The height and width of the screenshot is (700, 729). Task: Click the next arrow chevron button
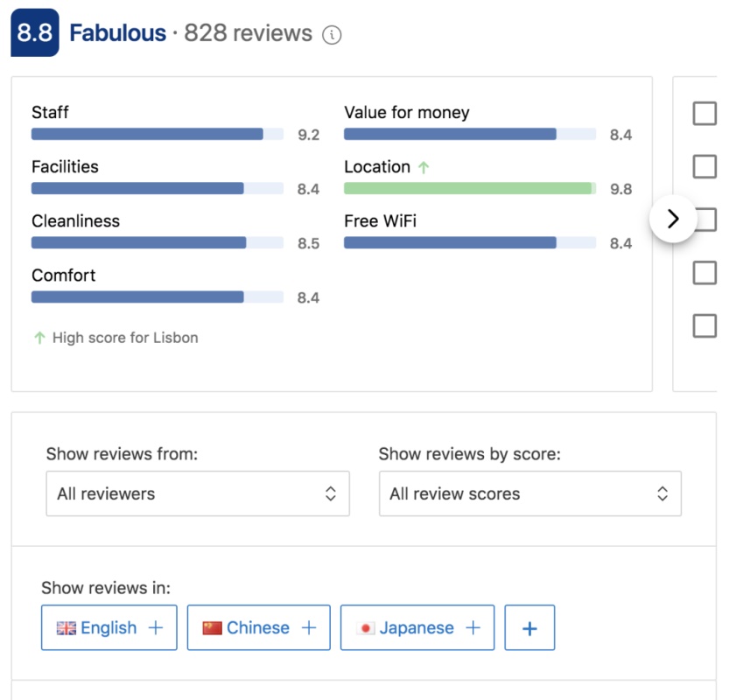673,219
